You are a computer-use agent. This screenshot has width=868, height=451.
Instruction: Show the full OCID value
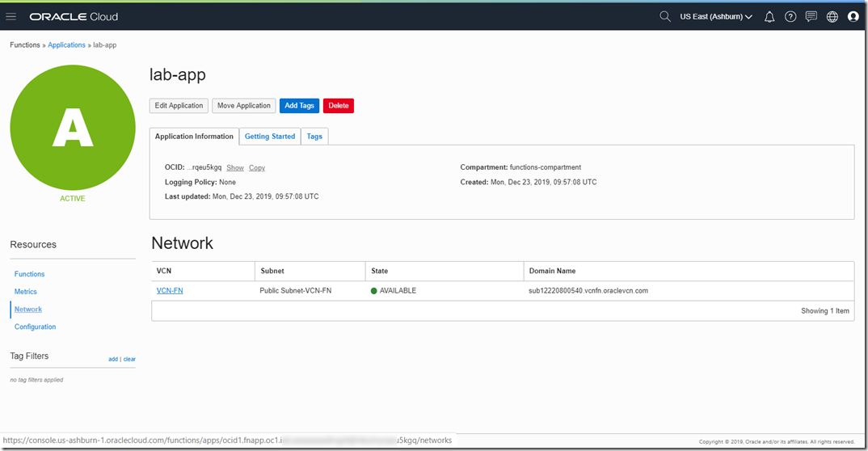coord(235,168)
